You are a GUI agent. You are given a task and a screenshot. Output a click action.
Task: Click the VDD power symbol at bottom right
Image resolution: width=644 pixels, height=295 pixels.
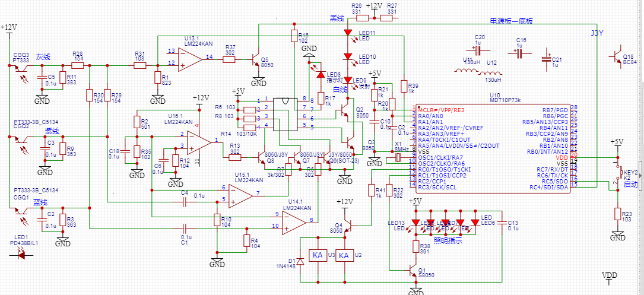point(609,278)
